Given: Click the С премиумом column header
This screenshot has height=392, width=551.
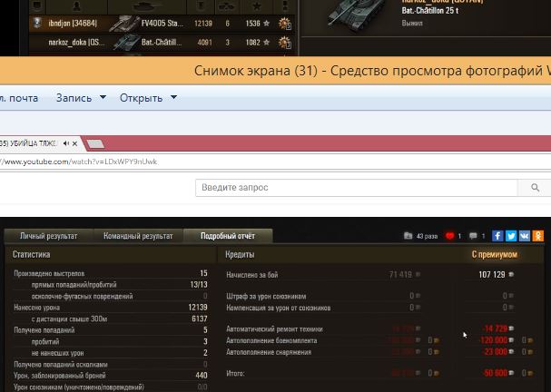Looking at the screenshot, I should [x=494, y=254].
